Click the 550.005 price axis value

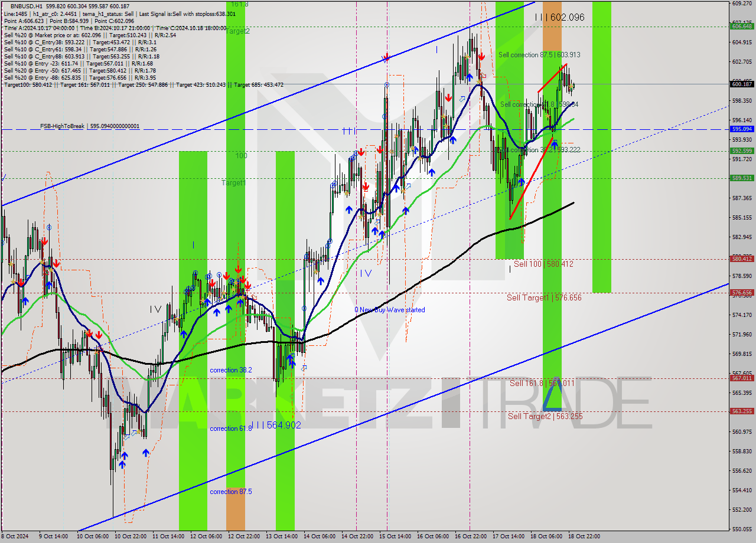coord(742,529)
